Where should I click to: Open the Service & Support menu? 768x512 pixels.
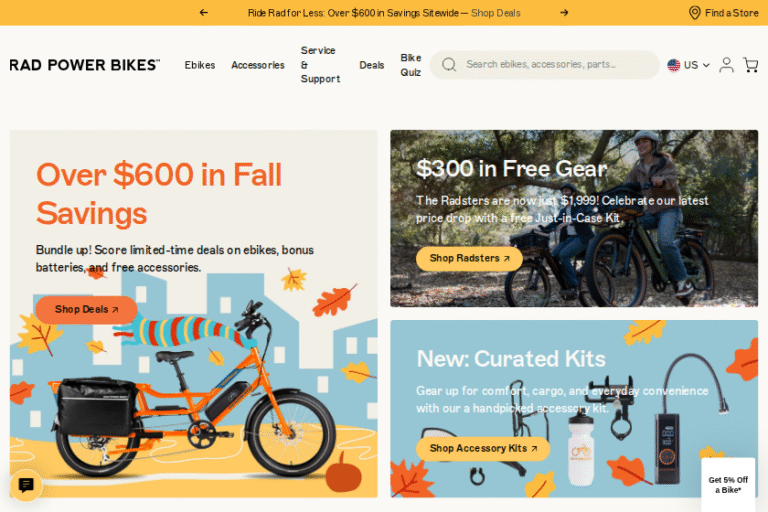(320, 65)
